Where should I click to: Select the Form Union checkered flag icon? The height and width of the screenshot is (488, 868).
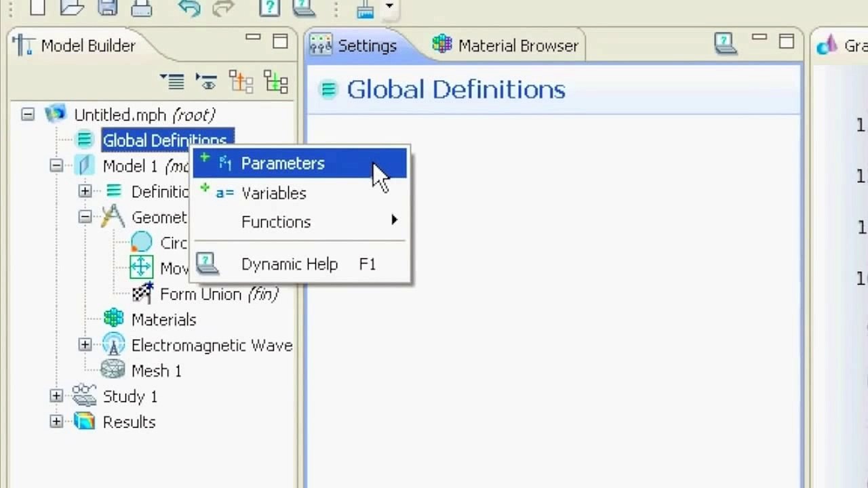142,293
